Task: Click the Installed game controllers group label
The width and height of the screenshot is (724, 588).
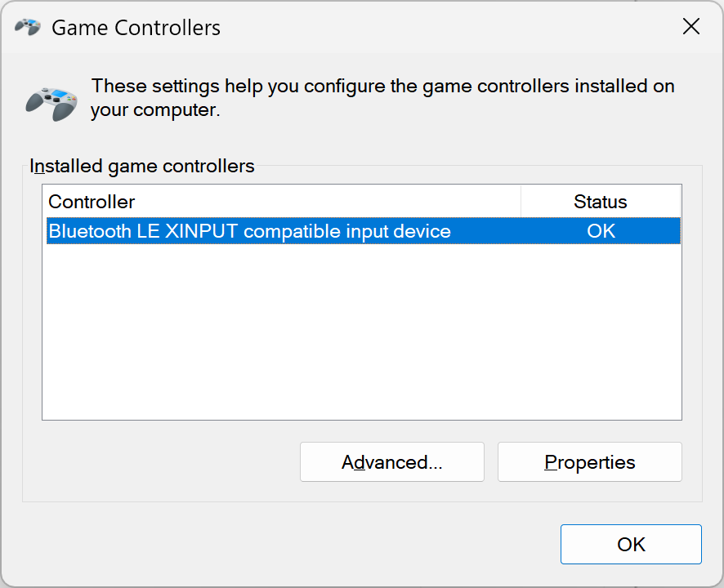Action: [141, 166]
